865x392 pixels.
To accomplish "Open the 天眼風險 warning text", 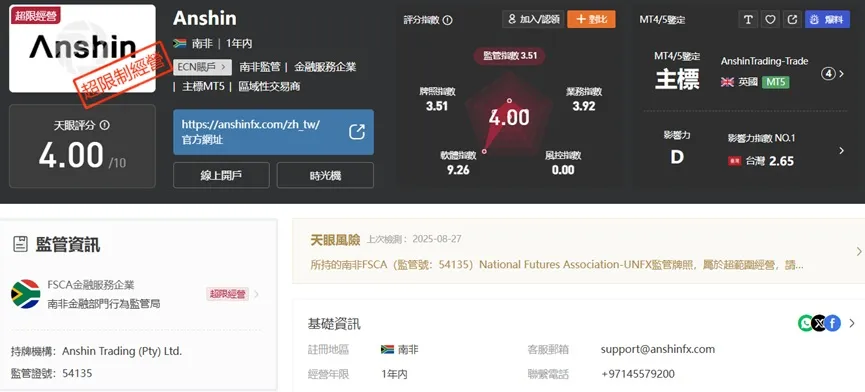I will [x=557, y=265].
